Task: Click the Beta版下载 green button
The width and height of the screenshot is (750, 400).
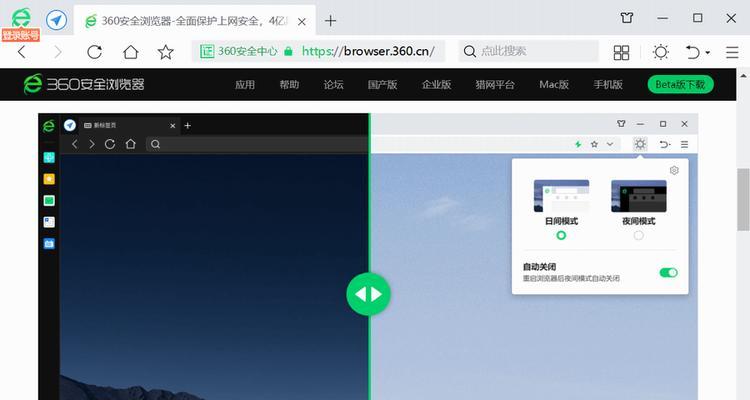Action: [x=681, y=85]
